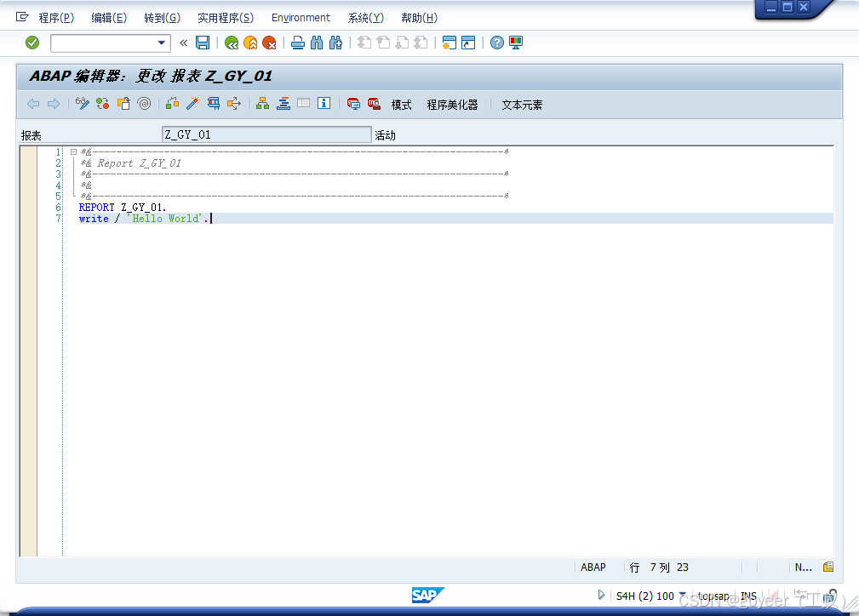Open the Print icon

point(298,42)
